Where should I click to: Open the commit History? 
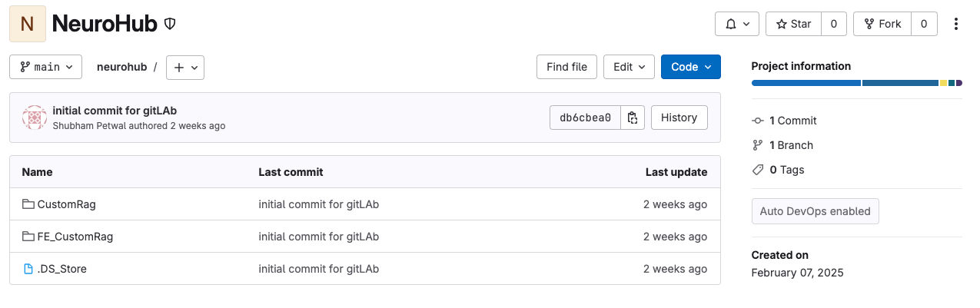679,118
